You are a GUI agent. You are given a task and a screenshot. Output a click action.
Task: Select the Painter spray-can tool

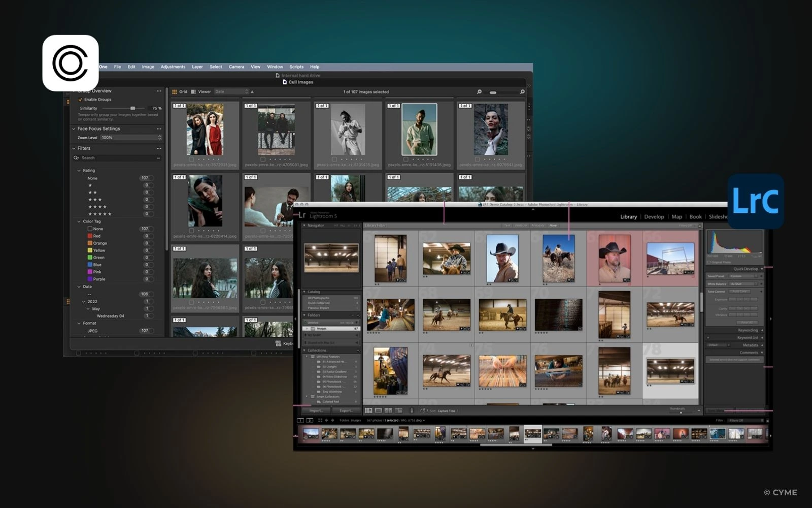pyautogui.click(x=412, y=410)
